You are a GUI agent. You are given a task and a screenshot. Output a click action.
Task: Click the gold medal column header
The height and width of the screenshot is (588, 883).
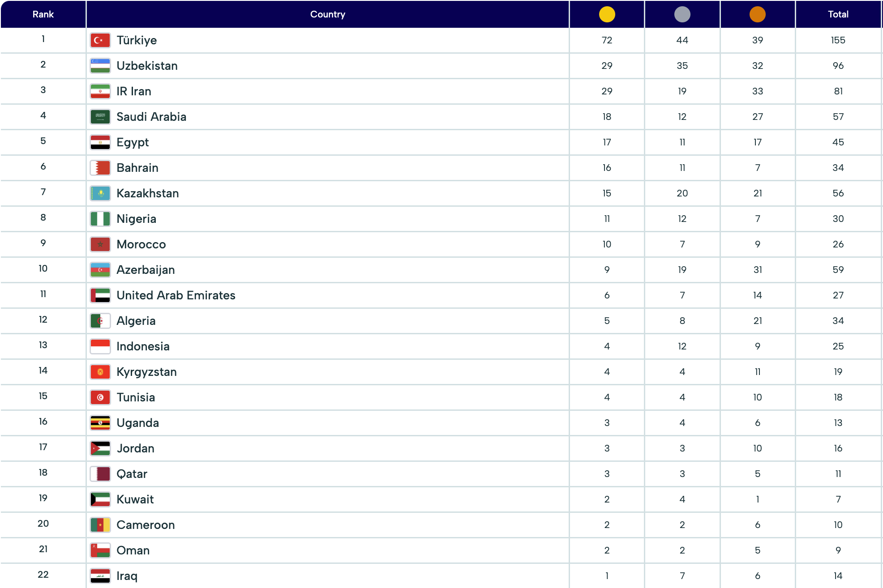(x=607, y=14)
